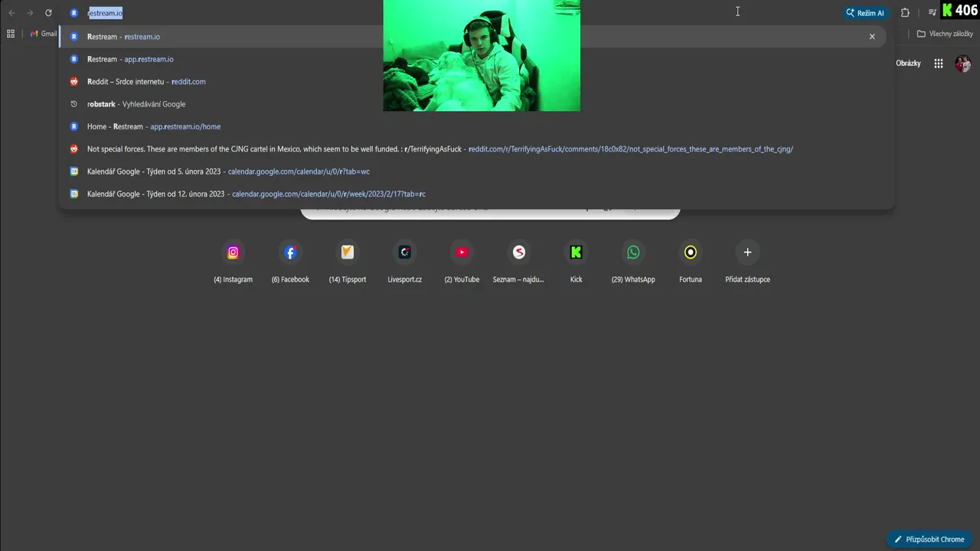Open the Kick shortcut
Screen dimensions: 980x551
[576, 262]
